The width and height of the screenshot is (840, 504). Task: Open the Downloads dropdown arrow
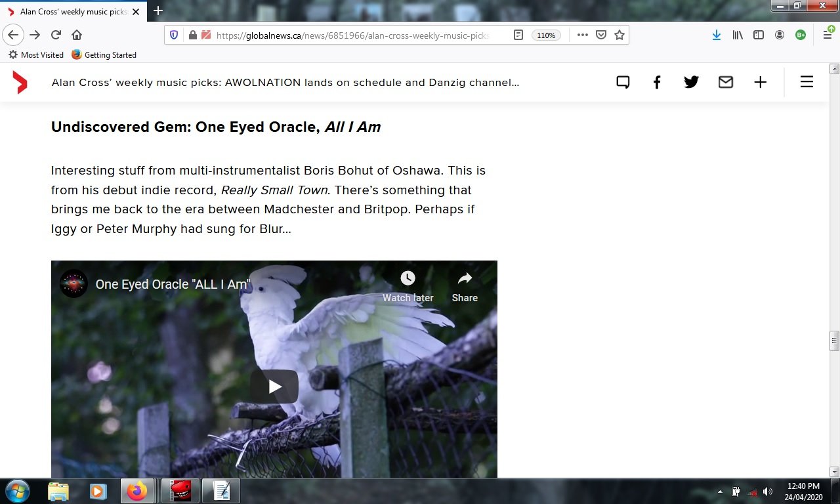716,34
